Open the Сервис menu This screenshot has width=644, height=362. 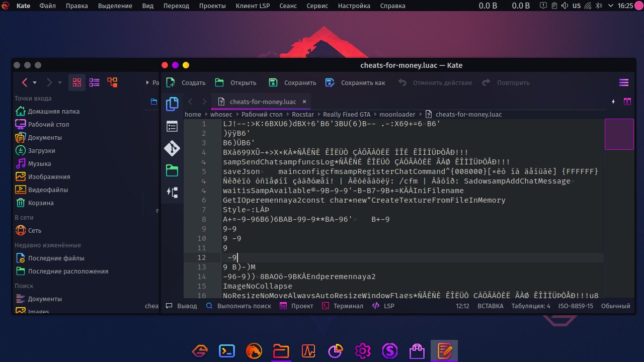click(x=317, y=6)
